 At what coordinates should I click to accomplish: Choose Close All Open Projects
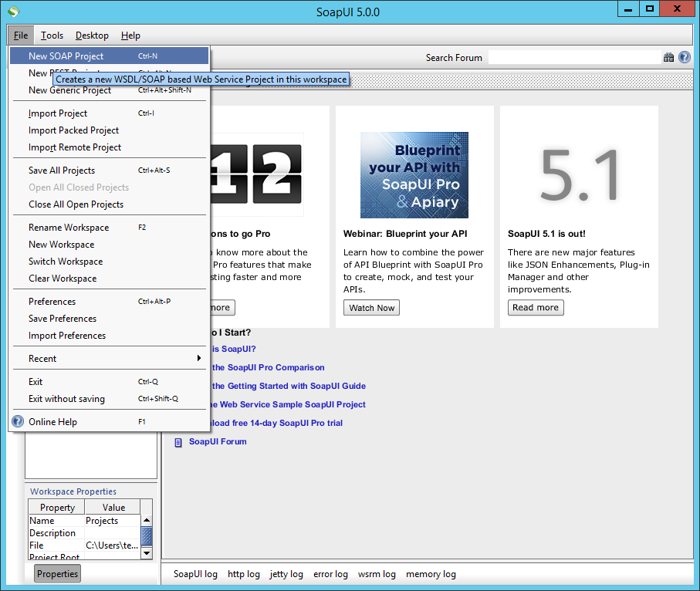109,204
